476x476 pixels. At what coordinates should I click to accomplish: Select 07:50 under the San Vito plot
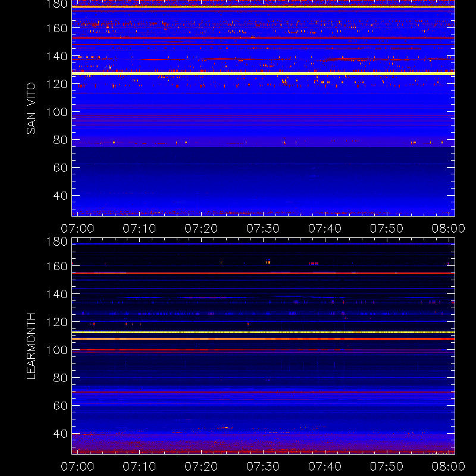[x=387, y=228]
